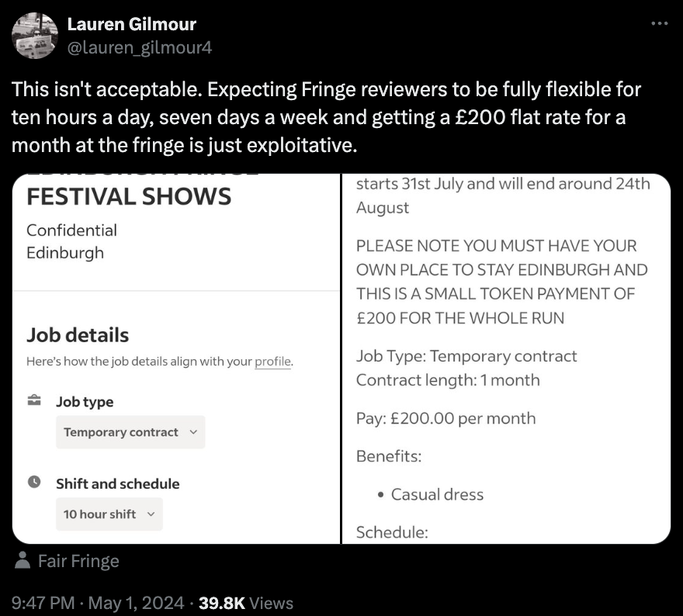View the 39.8K Views analytics

pos(246,602)
